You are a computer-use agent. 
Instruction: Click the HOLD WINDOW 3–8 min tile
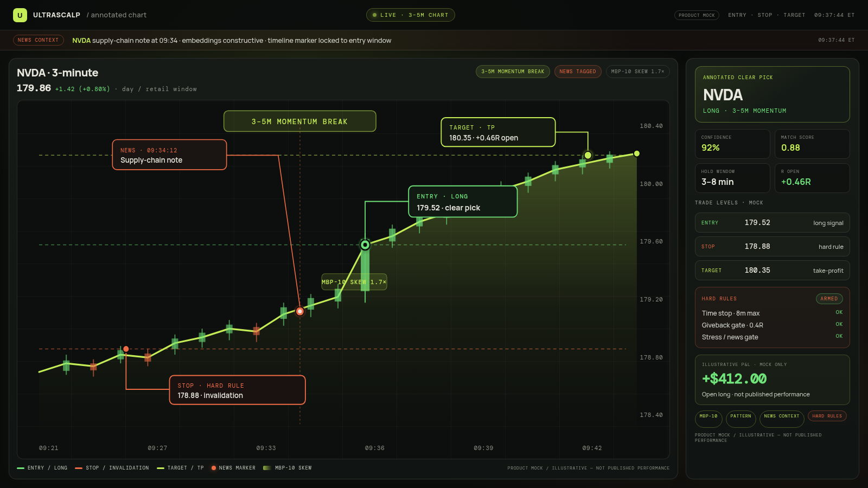732,178
